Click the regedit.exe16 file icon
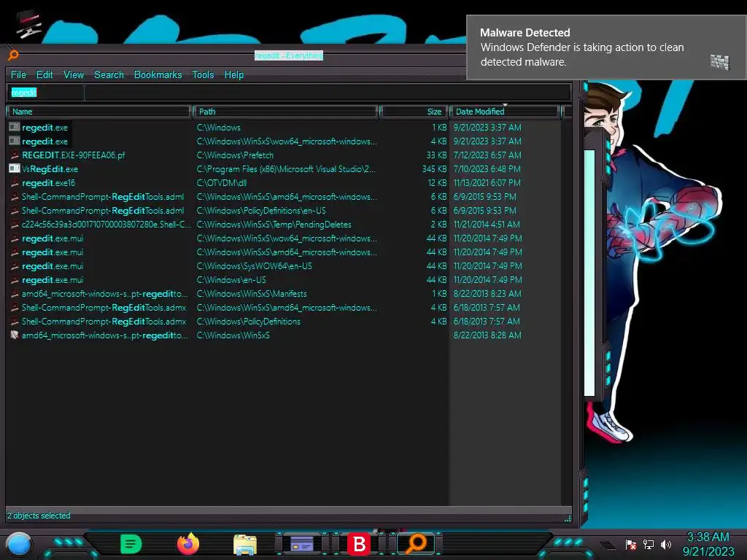747x560 pixels. (15, 182)
